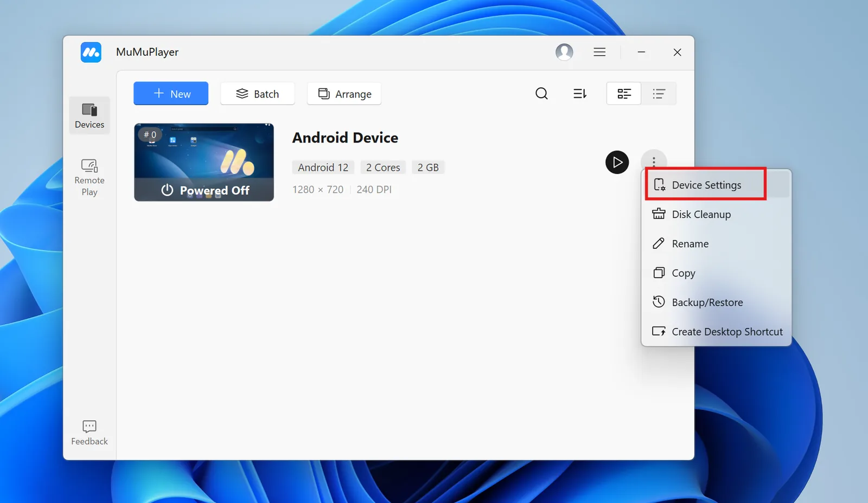This screenshot has width=868, height=503.
Task: Minimize the MuMuPlayer window
Action: pos(641,52)
